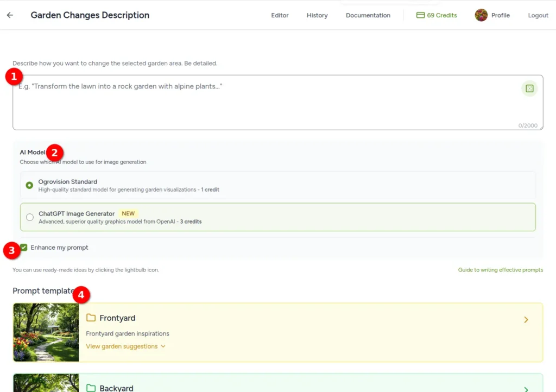556x392 pixels.
Task: Click Logout in the top navigation
Action: (x=538, y=15)
